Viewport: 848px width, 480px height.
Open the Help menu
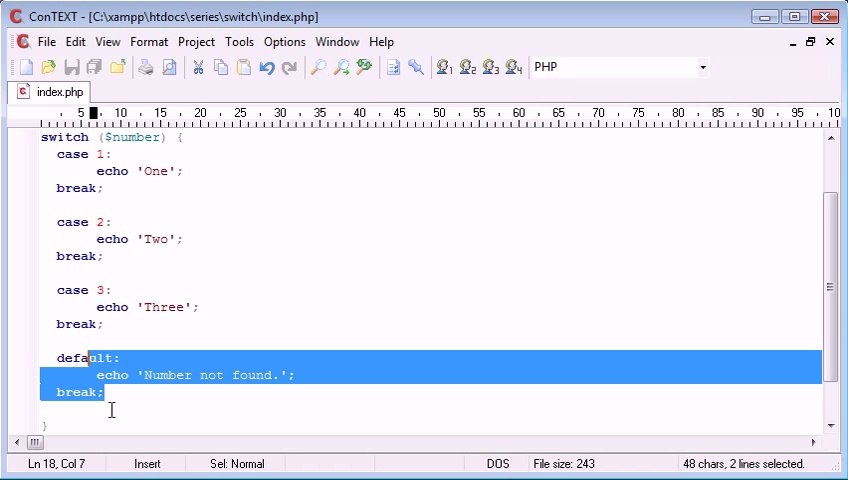(381, 42)
